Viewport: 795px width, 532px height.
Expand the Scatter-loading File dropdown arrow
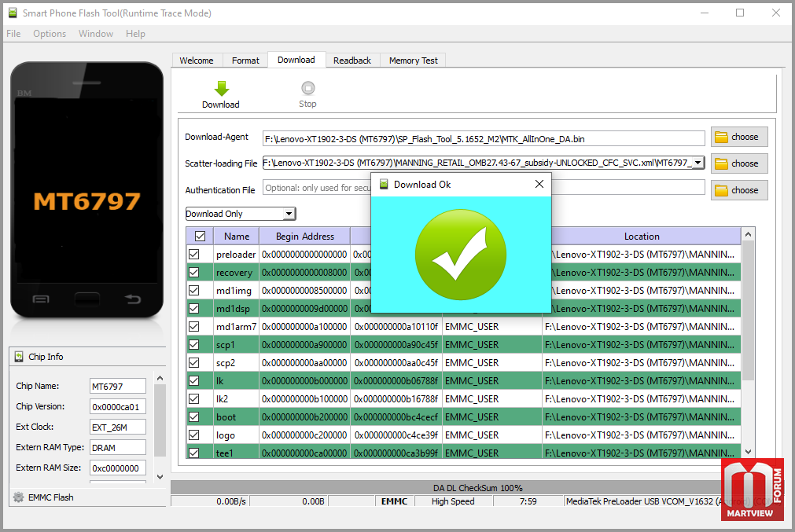coord(697,163)
